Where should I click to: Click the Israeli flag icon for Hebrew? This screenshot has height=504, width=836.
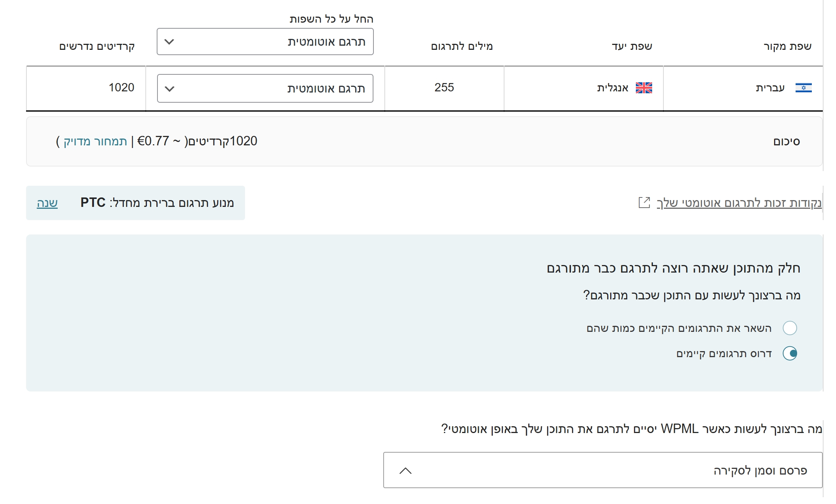[x=803, y=88]
